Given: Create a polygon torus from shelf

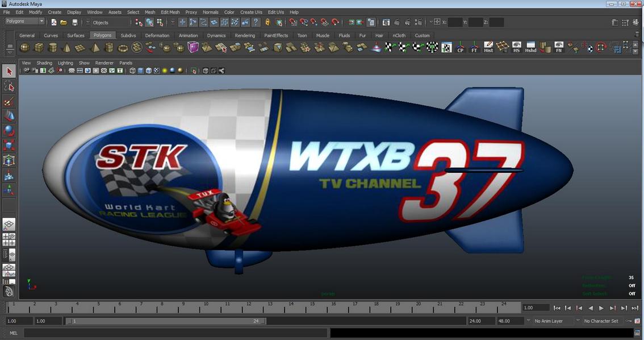Looking at the screenshot, I should 123,48.
